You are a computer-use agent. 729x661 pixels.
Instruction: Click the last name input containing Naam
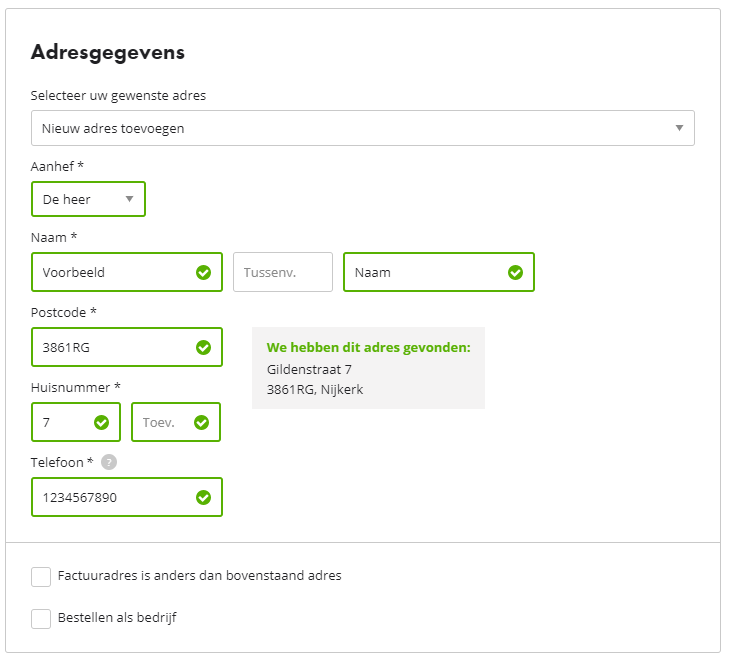(439, 272)
